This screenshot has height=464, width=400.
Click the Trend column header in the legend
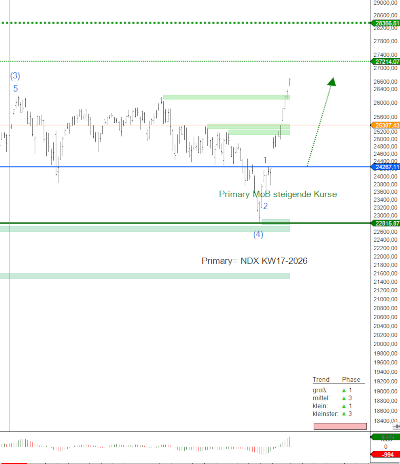[321, 380]
